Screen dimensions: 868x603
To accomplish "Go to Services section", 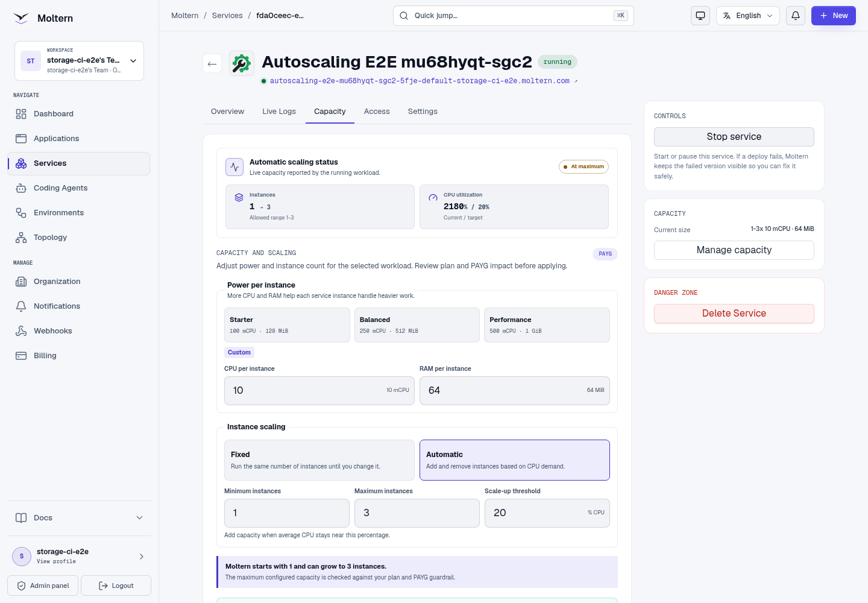I will [78, 163].
